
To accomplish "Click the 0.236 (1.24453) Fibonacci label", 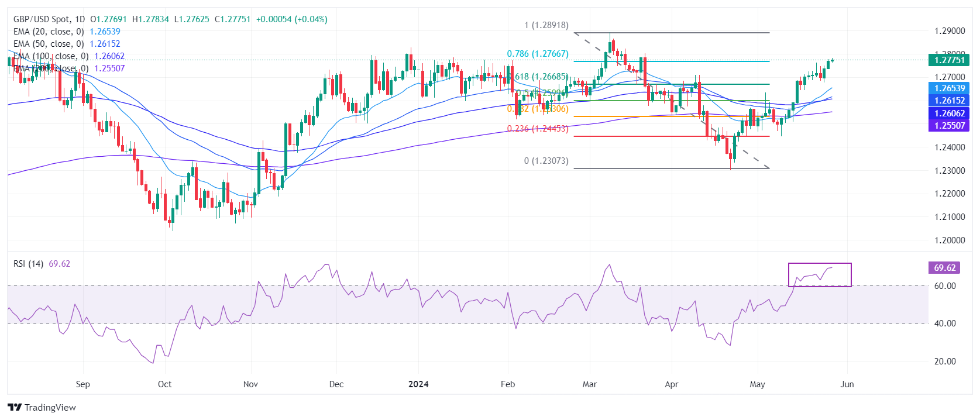I will pyautogui.click(x=537, y=129).
